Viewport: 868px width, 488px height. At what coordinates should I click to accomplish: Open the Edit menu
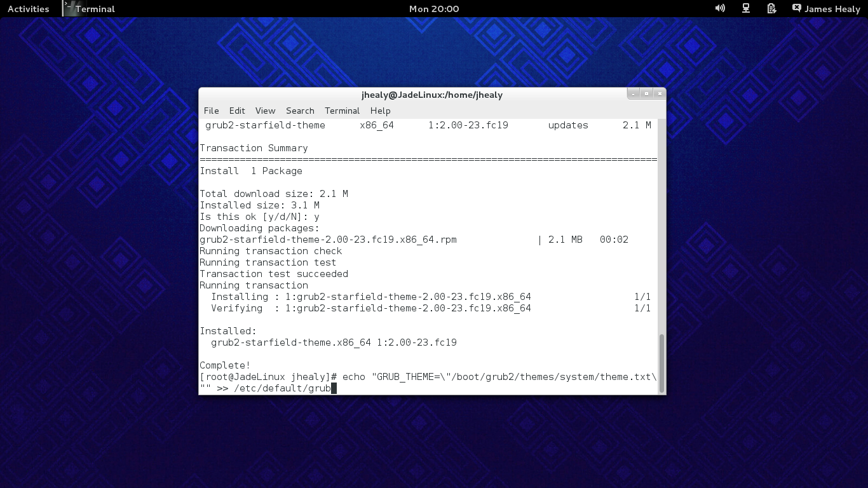click(x=237, y=111)
